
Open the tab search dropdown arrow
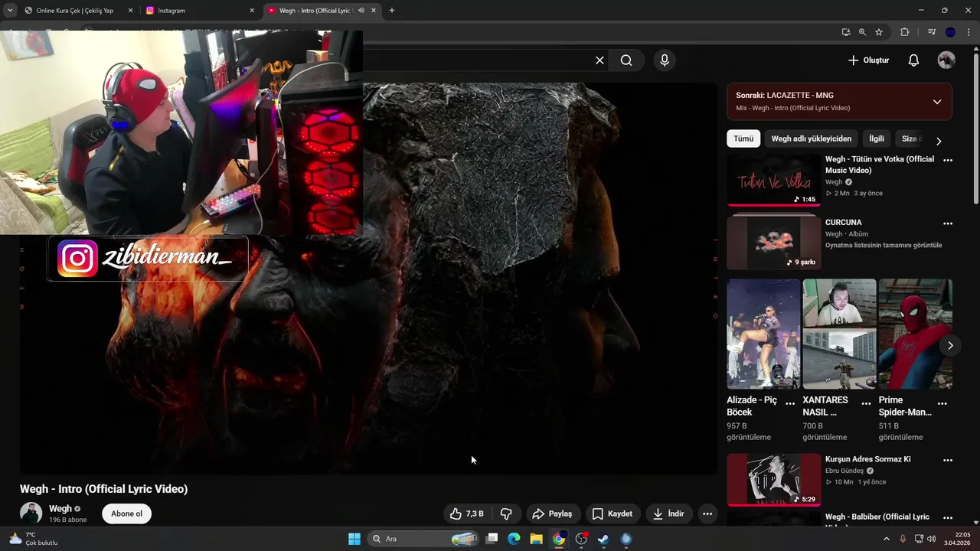pyautogui.click(x=10, y=11)
